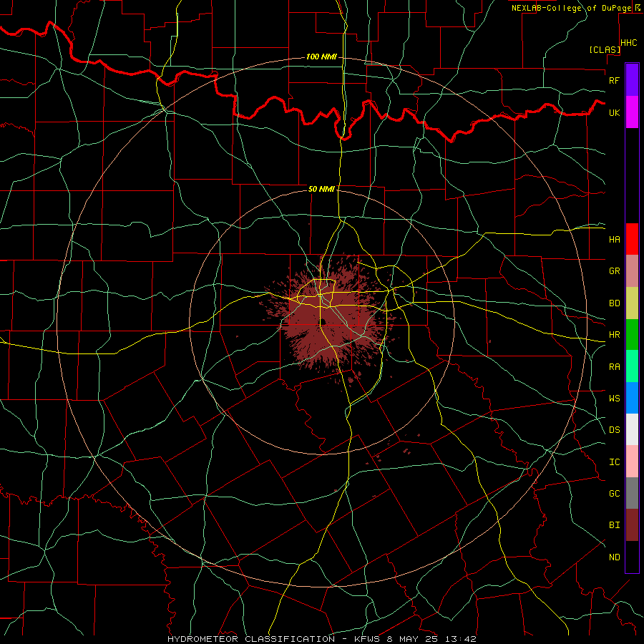Viewport: 644px width, 644px height.
Task: Click the white DS color swatch
Action: coord(632,429)
